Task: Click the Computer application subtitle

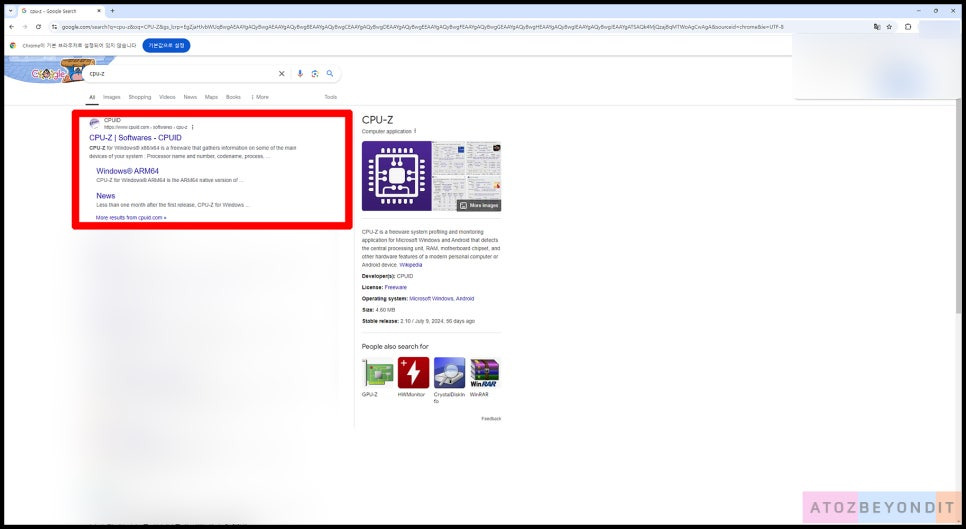Action: point(386,132)
